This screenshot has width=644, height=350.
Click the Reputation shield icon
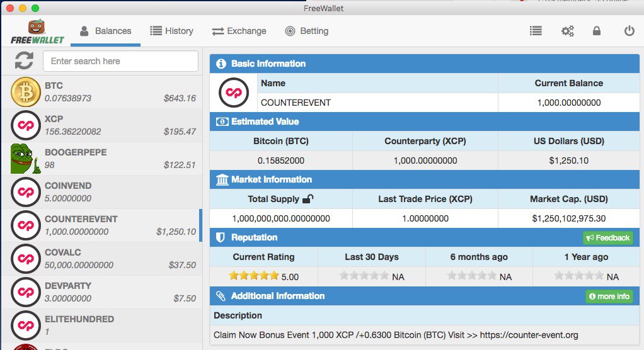[x=221, y=237]
